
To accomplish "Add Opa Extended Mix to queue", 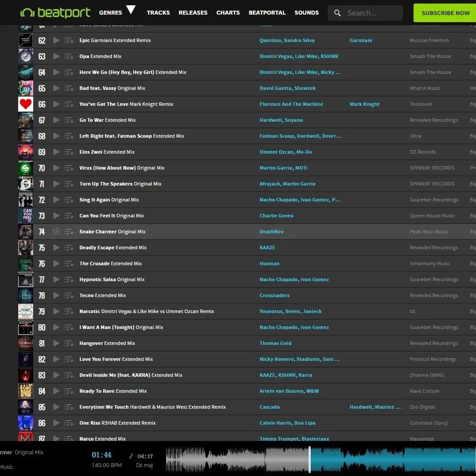I will [x=69, y=57].
